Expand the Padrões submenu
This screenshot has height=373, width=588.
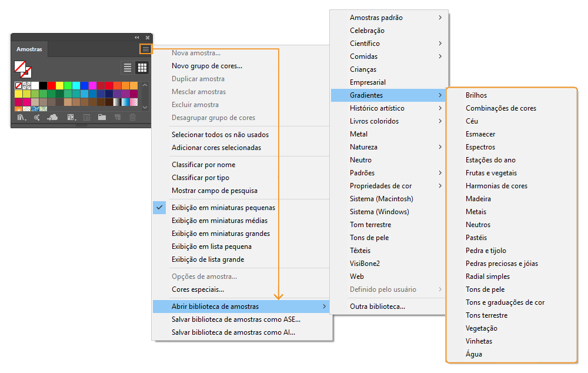388,173
